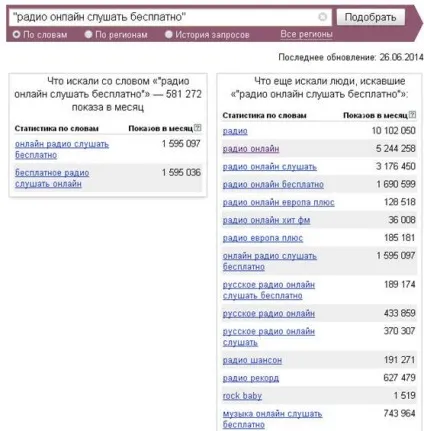Screen dimensions: 424x431
Task: Open "музыка онлайн слушать бесплатно" link
Action: pos(272,419)
